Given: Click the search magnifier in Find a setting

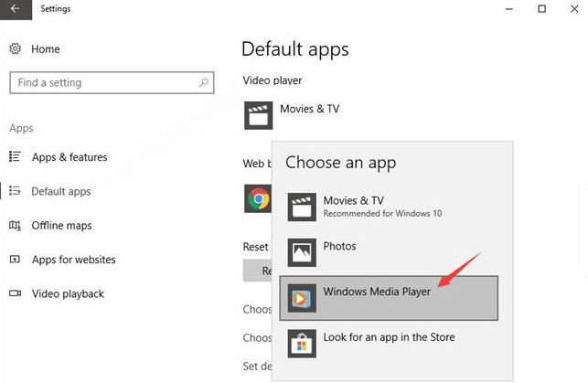Looking at the screenshot, I should [x=204, y=82].
